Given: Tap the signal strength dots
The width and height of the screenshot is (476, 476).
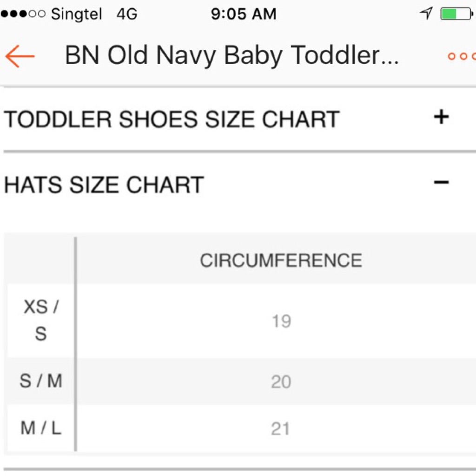Looking at the screenshot, I should pyautogui.click(x=23, y=14).
